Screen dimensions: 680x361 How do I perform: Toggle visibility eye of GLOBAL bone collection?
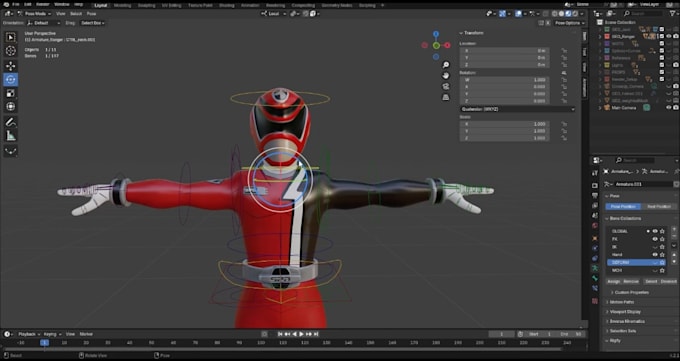655,231
